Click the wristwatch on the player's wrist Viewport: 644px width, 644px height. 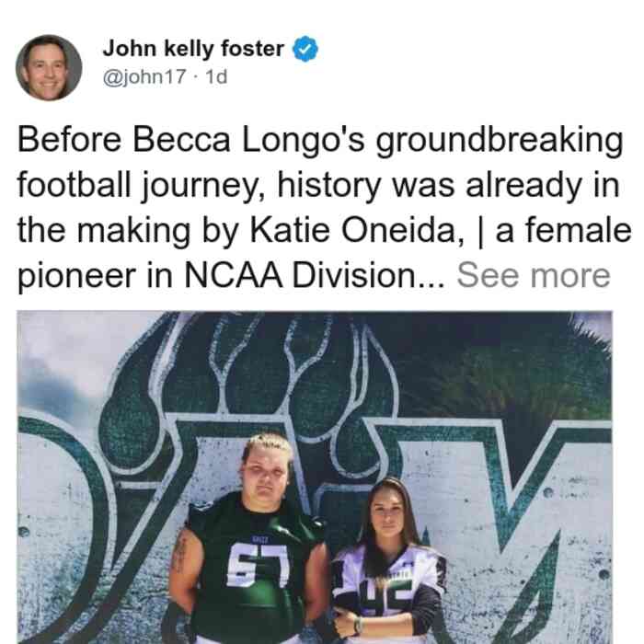358,626
